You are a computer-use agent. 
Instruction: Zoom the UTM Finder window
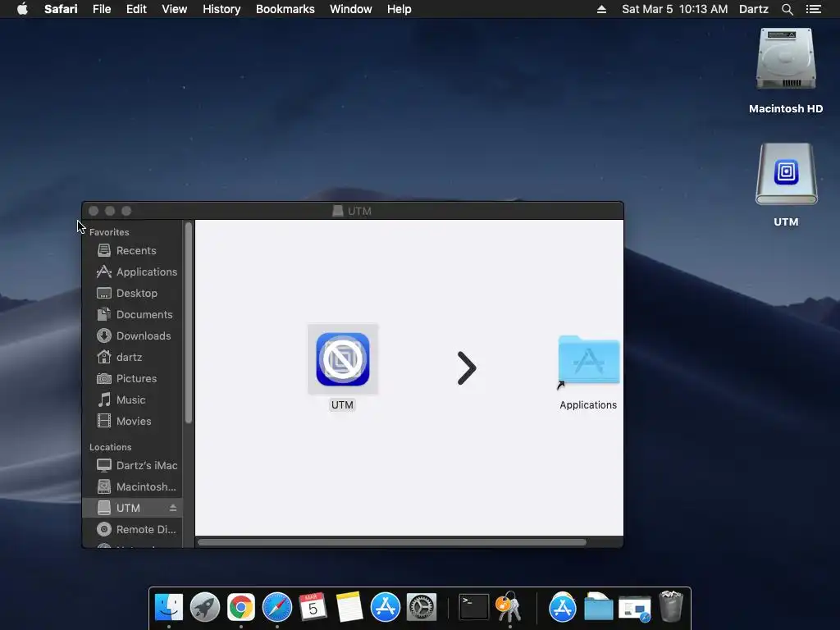(126, 211)
